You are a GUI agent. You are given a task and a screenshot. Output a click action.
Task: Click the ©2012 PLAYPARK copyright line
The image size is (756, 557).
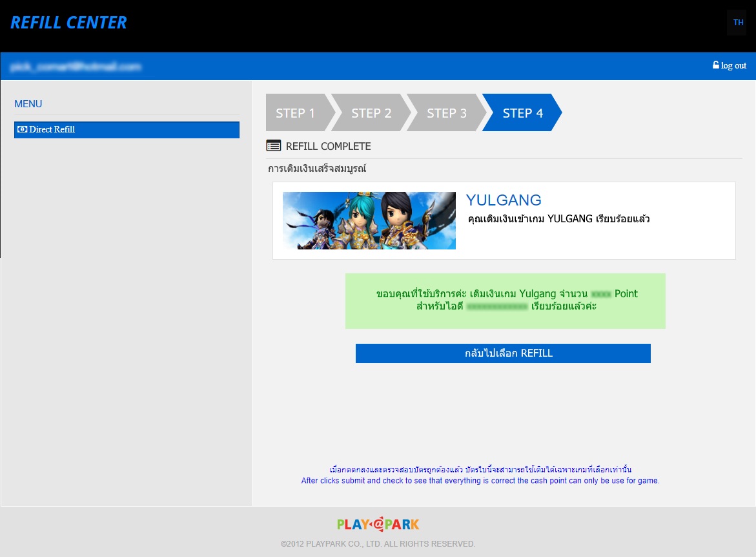pos(378,544)
